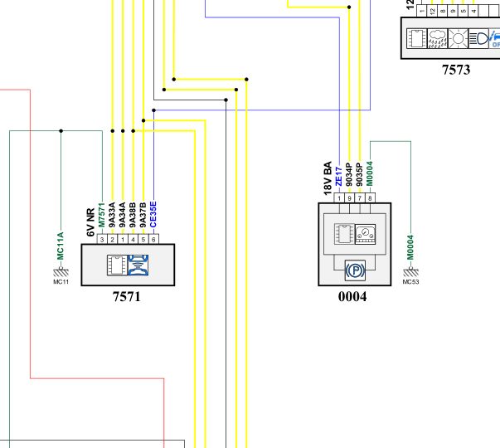Screen dimensions: 500x448
Task: Click wire label 9034P
Action: pos(349,174)
